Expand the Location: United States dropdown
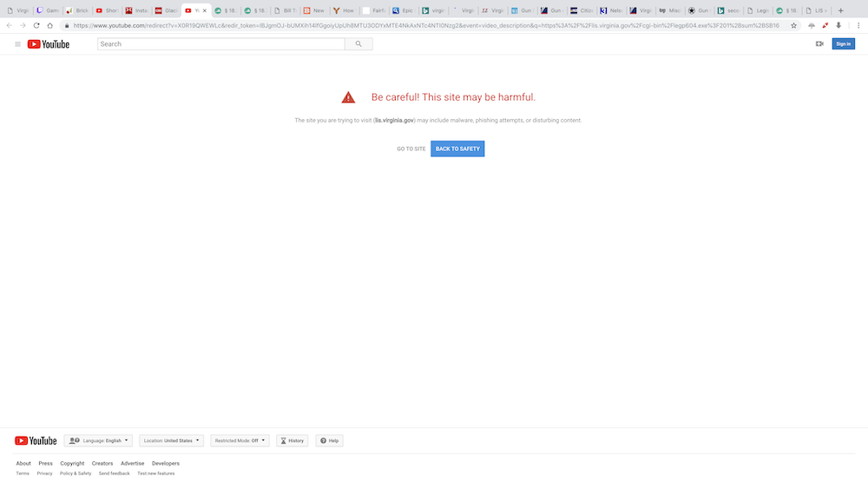868x489 pixels. tap(171, 440)
